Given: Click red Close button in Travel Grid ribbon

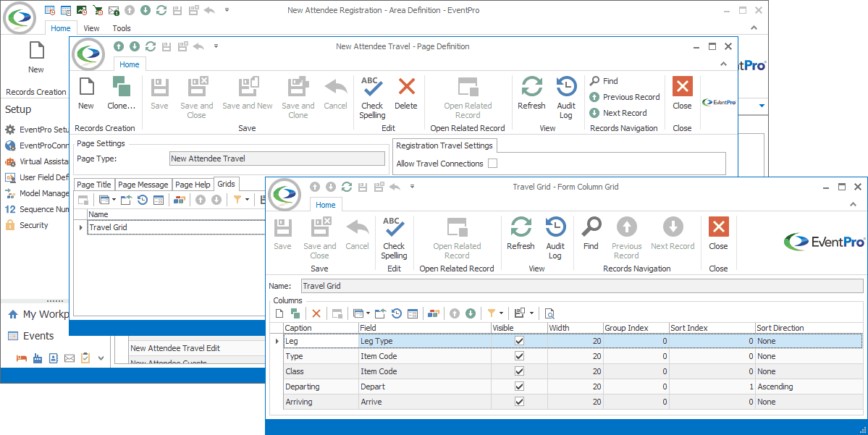Looking at the screenshot, I should (718, 234).
